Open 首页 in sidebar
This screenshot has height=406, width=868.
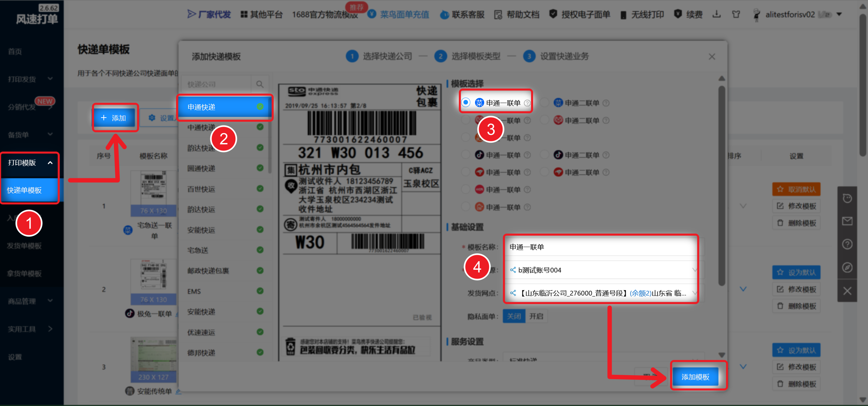tap(15, 52)
